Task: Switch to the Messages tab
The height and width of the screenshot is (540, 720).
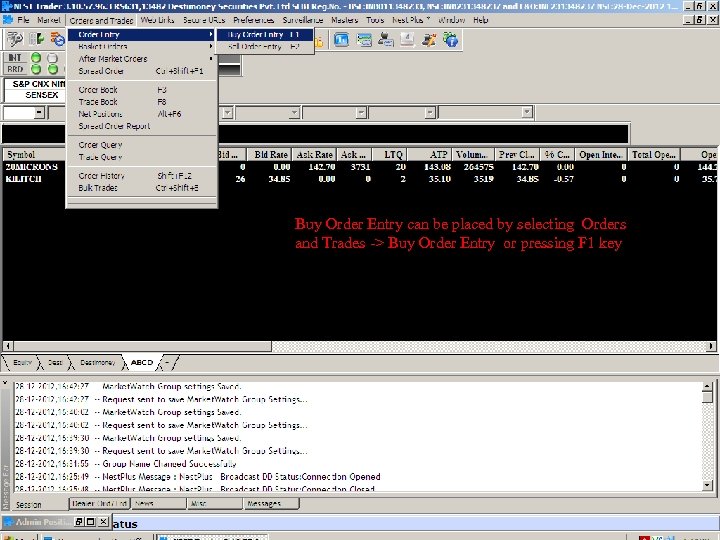Action: [271, 504]
